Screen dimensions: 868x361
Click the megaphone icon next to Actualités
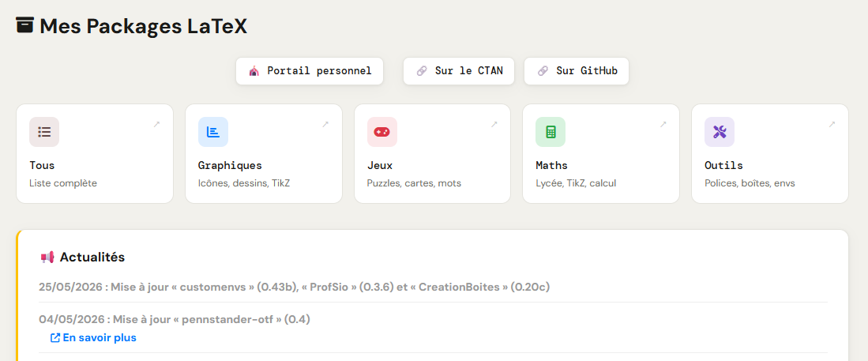[x=47, y=257]
